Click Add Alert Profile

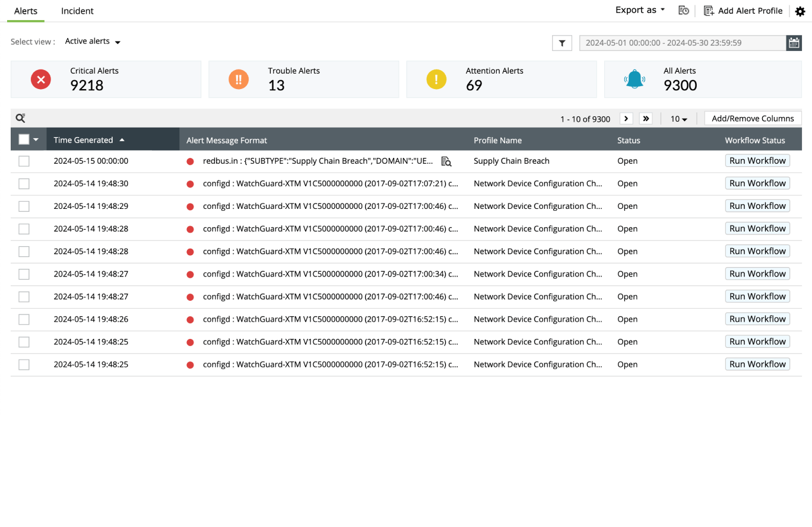pyautogui.click(x=743, y=10)
